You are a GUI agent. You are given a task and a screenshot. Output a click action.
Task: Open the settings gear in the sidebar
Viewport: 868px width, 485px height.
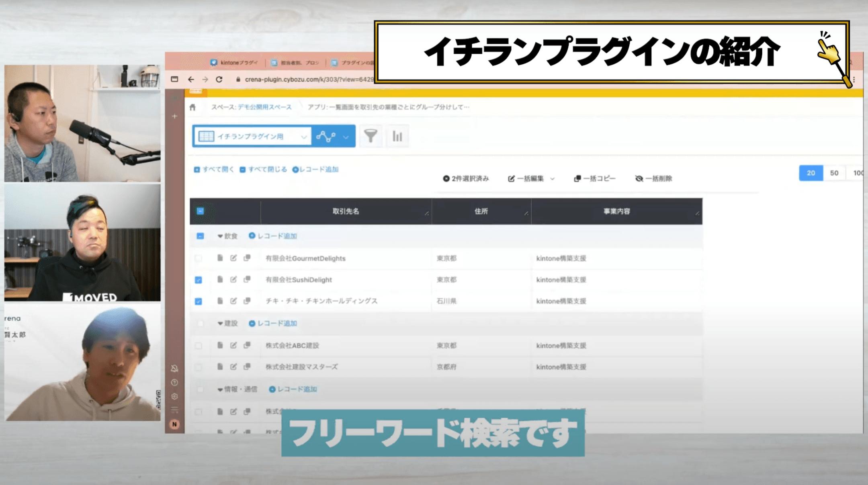pyautogui.click(x=174, y=396)
